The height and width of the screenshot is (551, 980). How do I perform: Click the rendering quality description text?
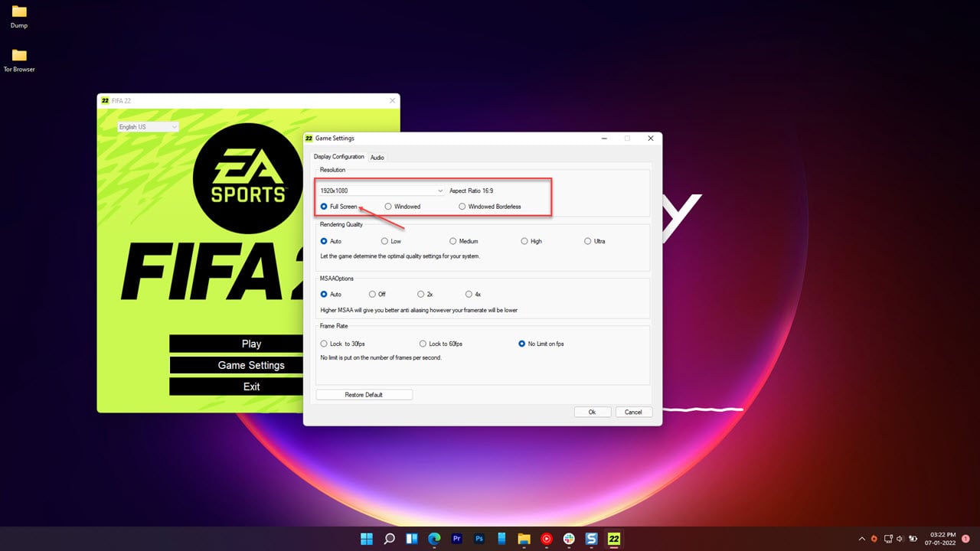[x=400, y=256]
